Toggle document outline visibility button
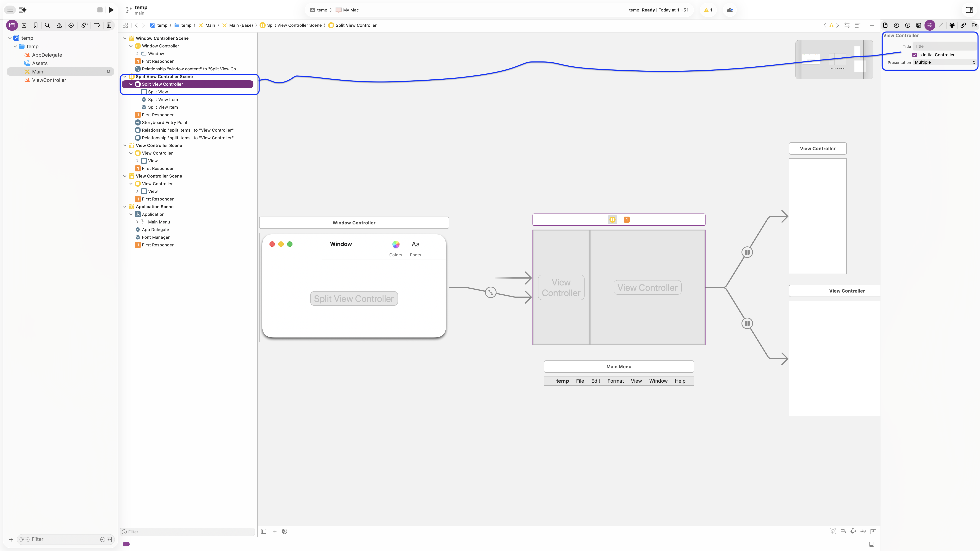Screen dimensions: 980x551 [263, 531]
